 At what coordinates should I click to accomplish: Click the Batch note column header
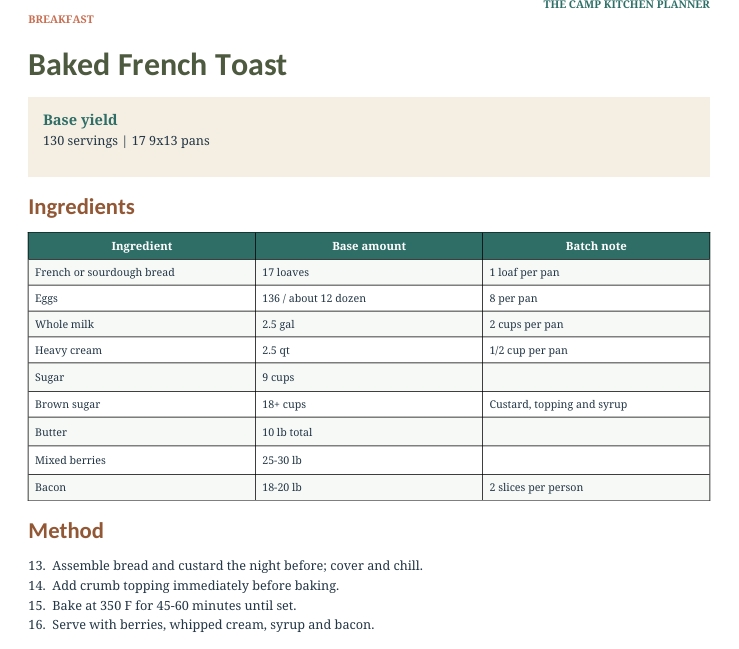596,246
